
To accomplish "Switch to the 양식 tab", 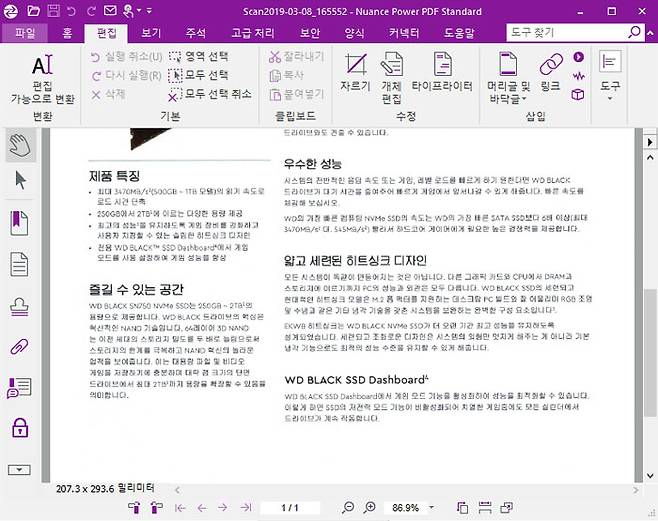I will (x=354, y=33).
